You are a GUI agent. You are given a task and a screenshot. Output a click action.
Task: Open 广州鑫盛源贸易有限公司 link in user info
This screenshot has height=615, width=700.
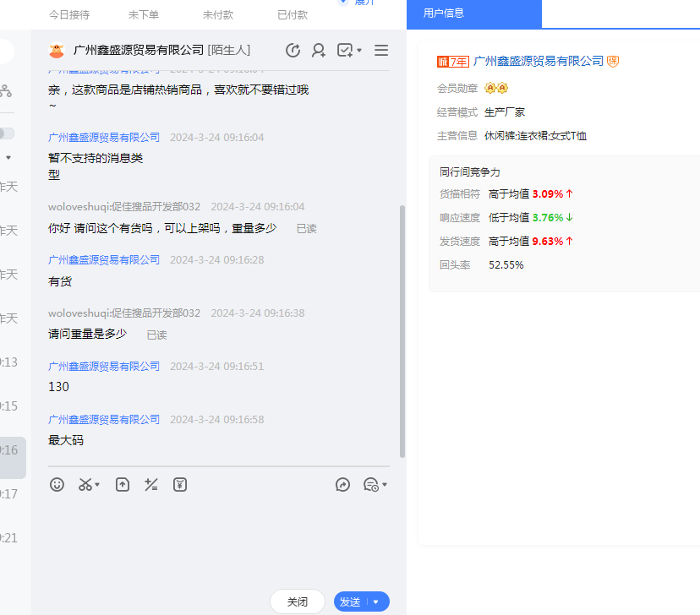click(x=539, y=61)
